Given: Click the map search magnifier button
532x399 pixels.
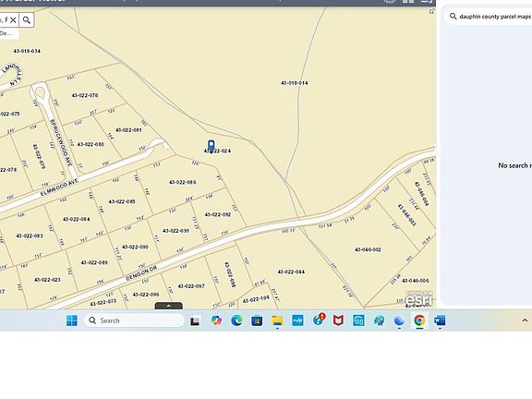Looking at the screenshot, I should 27,20.
